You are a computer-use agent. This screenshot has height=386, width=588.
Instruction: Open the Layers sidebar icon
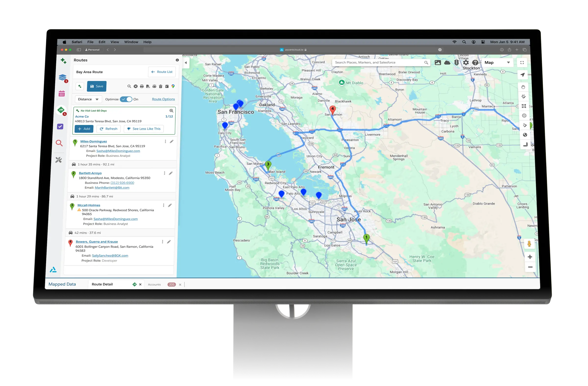tap(62, 77)
